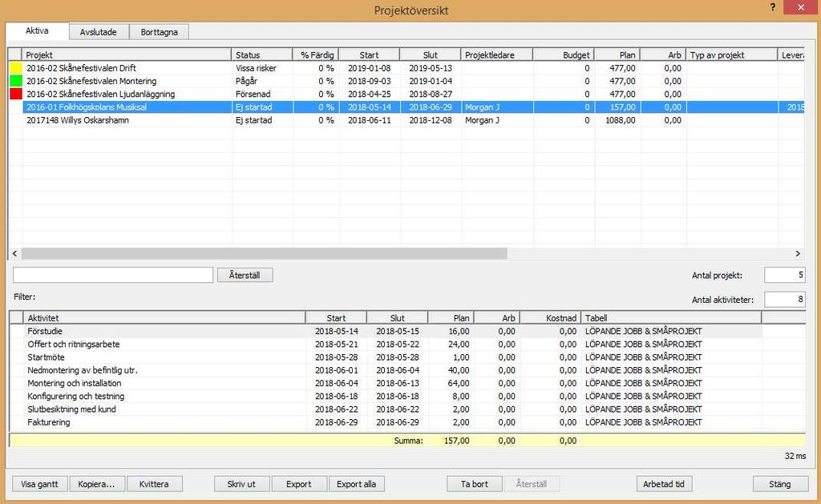Screen dimensions: 821x504
Task: Click the Försenad status cell
Action: pos(253,95)
